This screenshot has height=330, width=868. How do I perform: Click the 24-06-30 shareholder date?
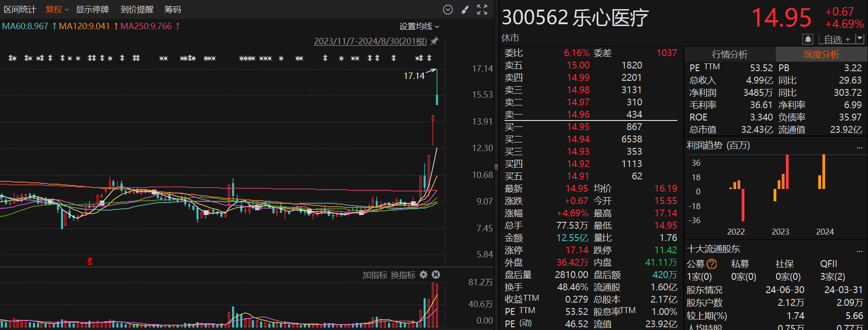(x=785, y=290)
